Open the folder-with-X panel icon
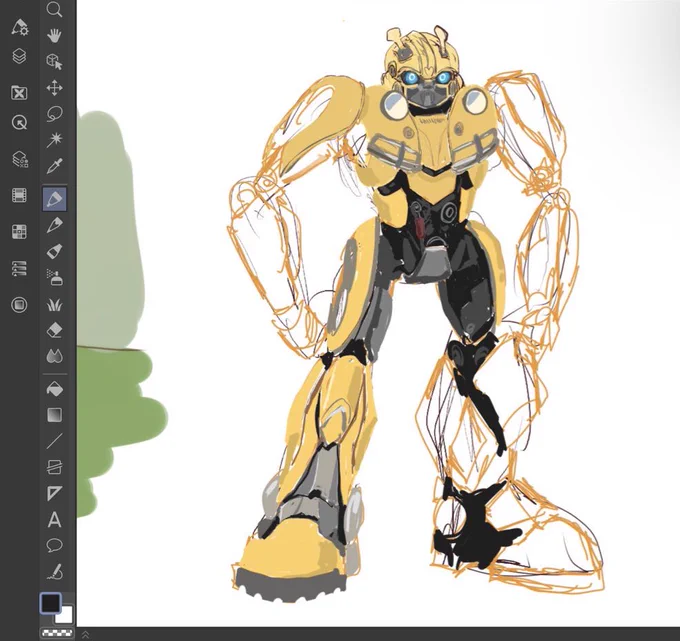The width and height of the screenshot is (680, 641). tap(19, 93)
